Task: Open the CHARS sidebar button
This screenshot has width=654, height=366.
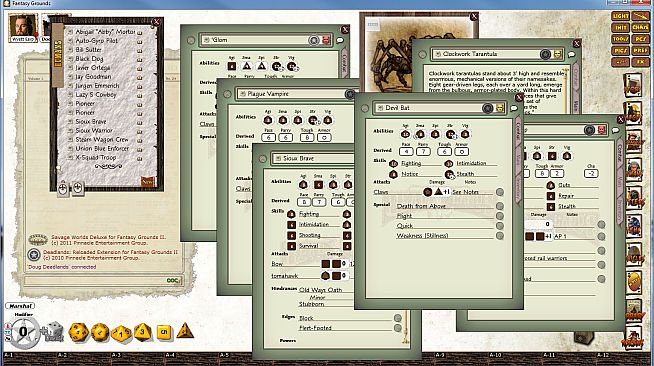Action: pos(640,28)
